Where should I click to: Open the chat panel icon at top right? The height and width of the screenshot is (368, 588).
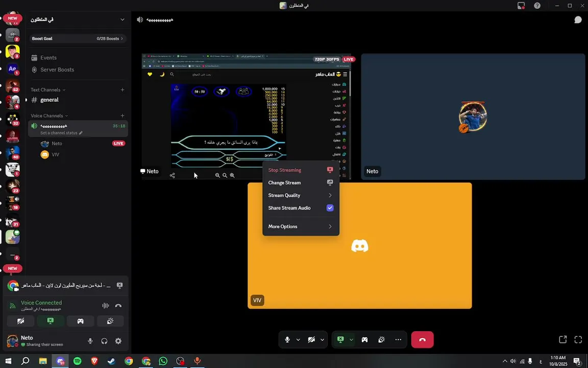tap(578, 20)
